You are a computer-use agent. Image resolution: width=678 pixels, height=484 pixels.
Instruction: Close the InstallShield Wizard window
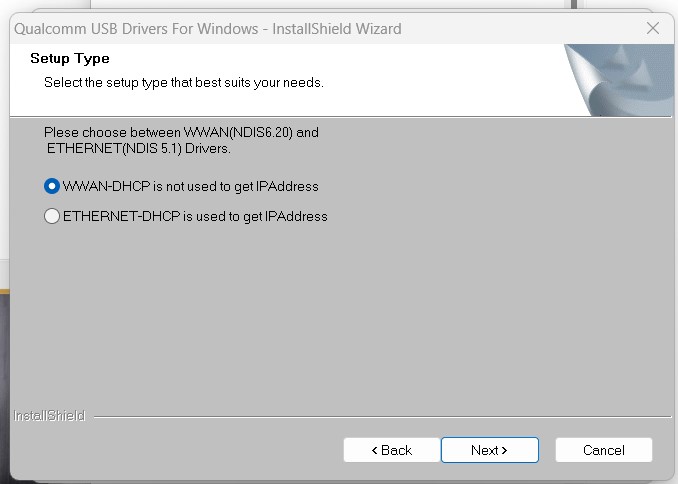[x=653, y=29]
